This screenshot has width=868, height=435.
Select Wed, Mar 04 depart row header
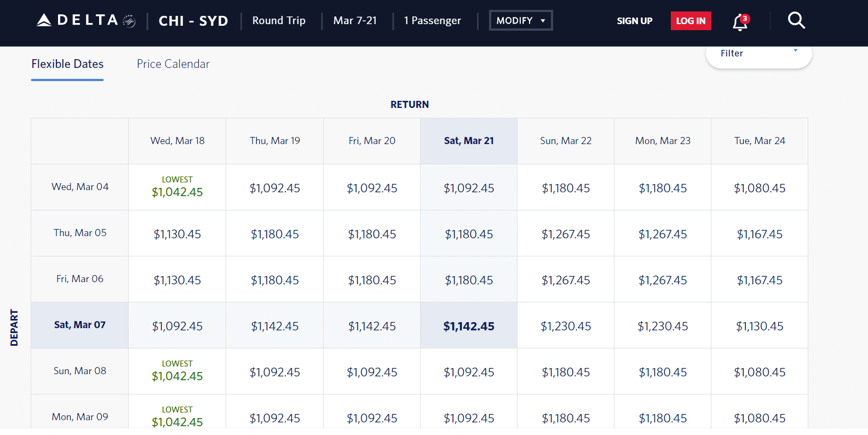(80, 187)
